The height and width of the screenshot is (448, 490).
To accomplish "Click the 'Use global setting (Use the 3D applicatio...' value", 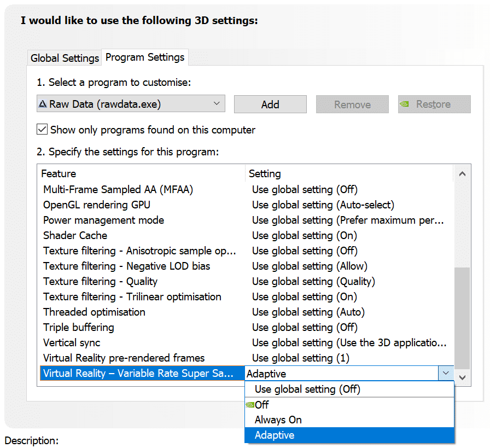I will [349, 342].
